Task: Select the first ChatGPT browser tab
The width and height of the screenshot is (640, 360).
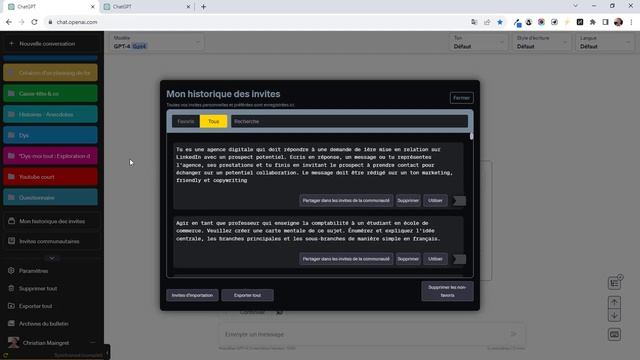Action: [x=51, y=7]
